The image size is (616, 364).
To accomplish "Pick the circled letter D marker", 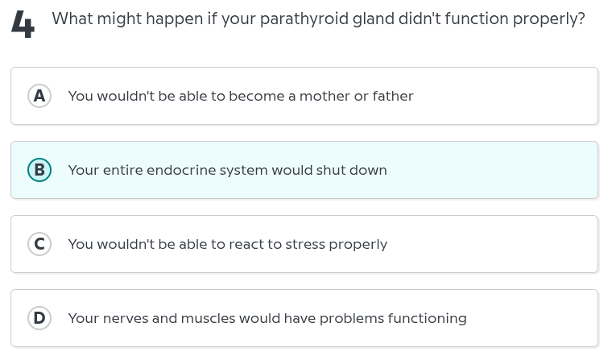I will 39,318.
